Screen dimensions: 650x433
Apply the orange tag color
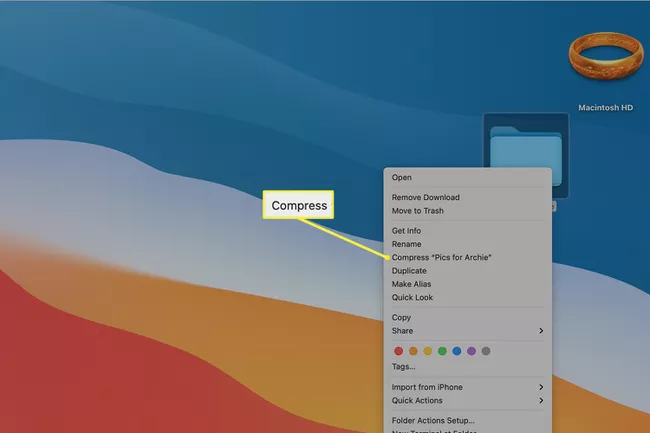tap(413, 351)
